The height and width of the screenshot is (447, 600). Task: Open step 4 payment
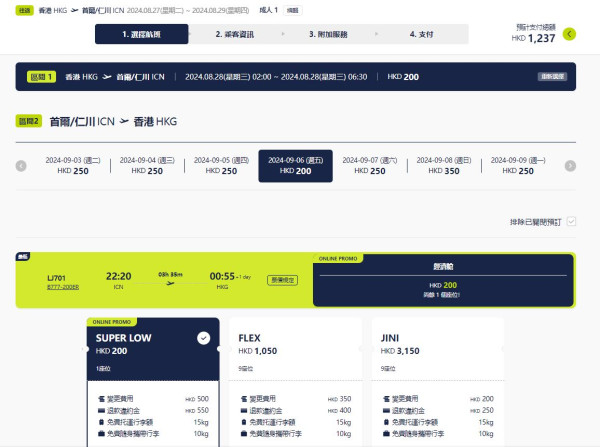tap(421, 34)
